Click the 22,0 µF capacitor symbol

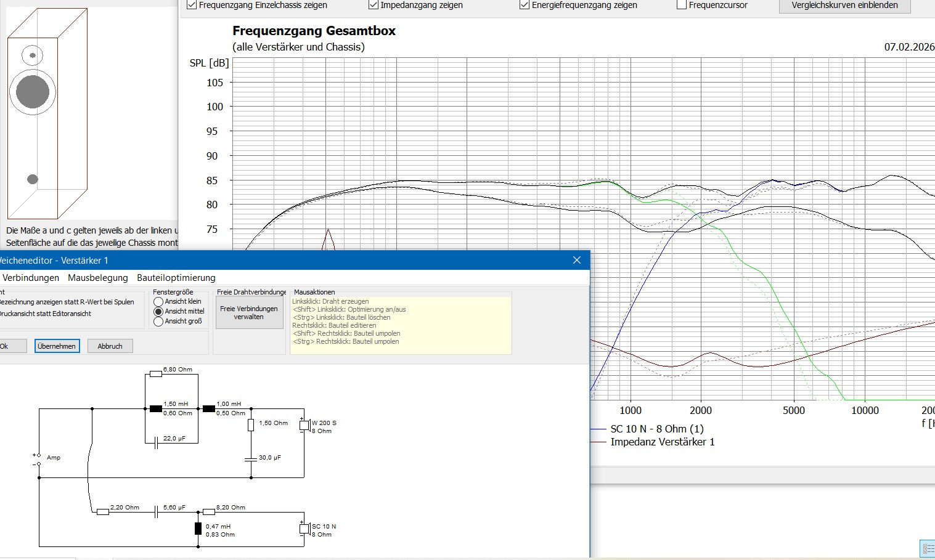(156, 443)
